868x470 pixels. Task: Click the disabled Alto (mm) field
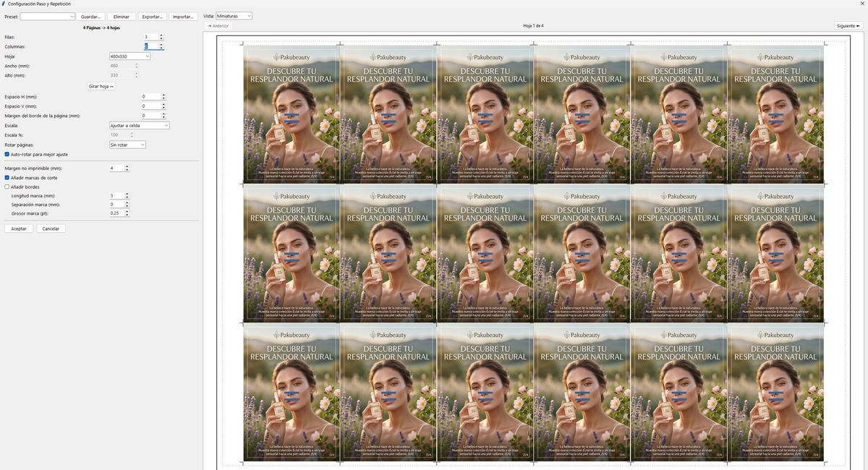click(122, 75)
